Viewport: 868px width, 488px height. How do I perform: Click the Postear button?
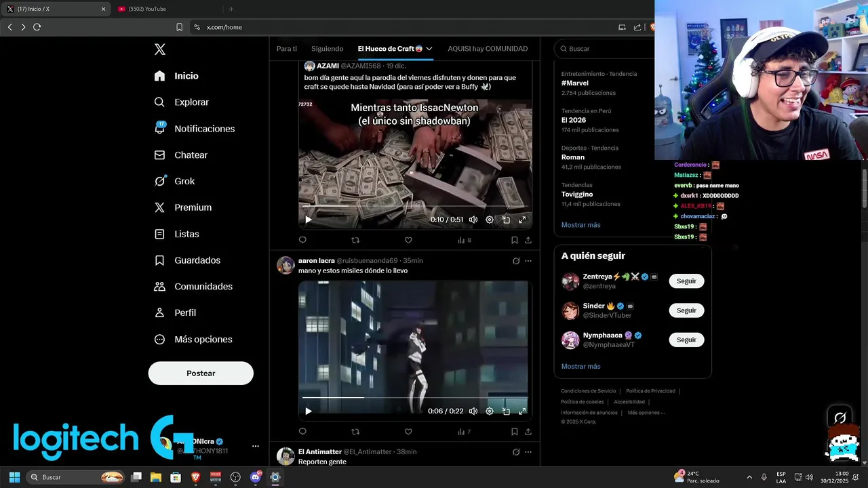pyautogui.click(x=201, y=373)
